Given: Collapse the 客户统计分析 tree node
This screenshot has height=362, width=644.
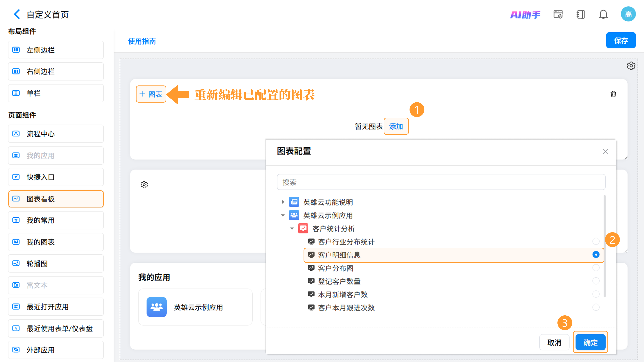Looking at the screenshot, I should click(x=292, y=228).
